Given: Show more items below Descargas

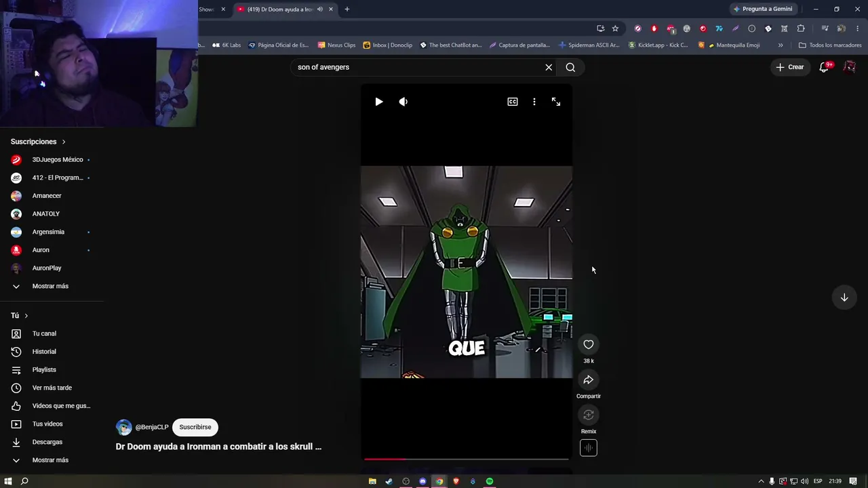Looking at the screenshot, I should [52, 460].
